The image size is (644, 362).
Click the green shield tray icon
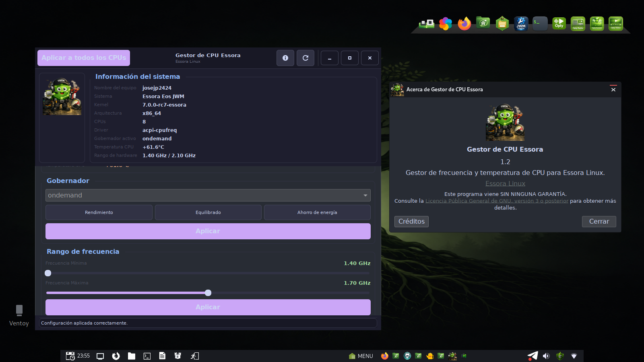(x=560, y=356)
